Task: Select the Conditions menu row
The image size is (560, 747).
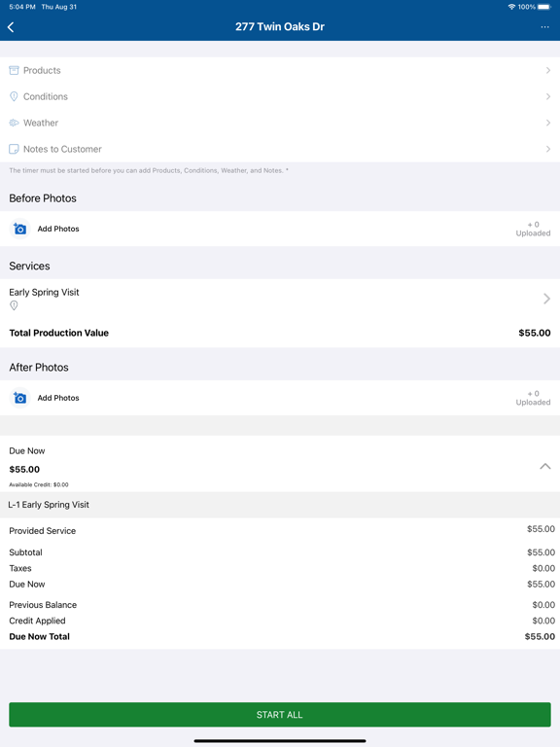Action: [280, 96]
